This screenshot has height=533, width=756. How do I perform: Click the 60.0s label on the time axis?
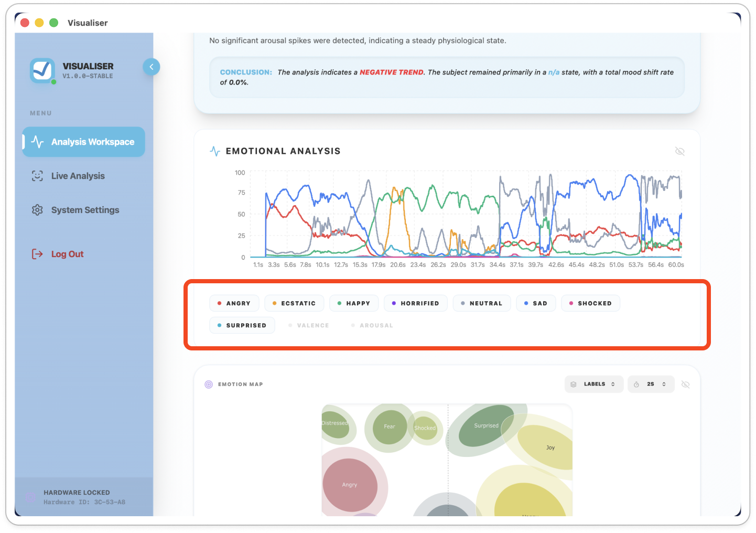[676, 265]
